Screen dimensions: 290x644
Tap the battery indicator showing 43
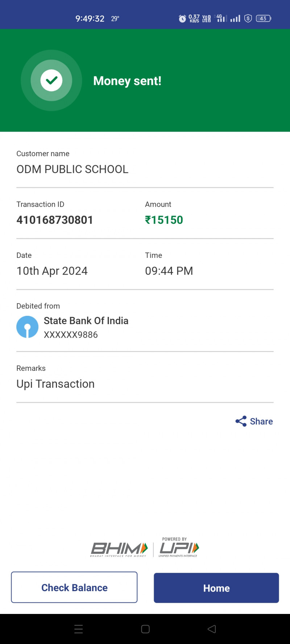pos(263,18)
